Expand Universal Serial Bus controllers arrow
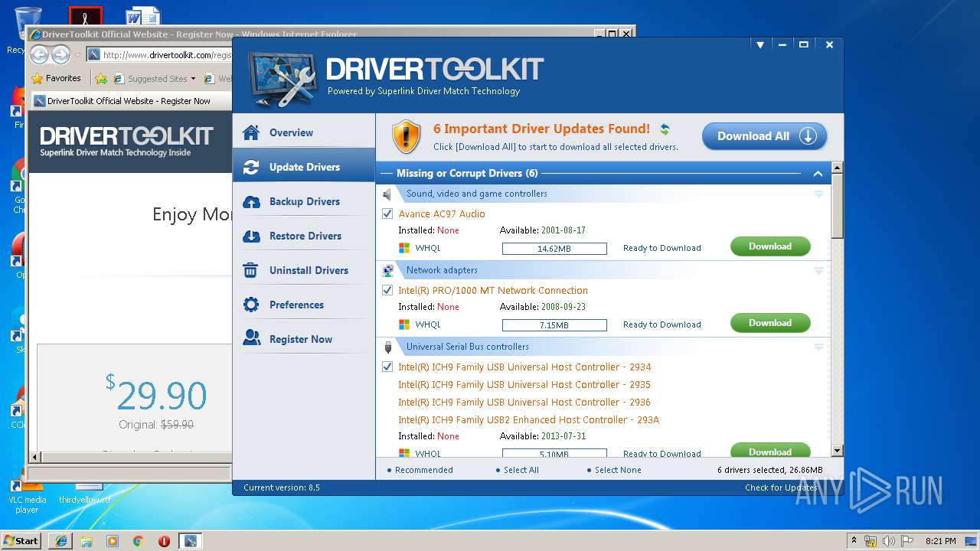The image size is (980, 551). click(x=818, y=347)
